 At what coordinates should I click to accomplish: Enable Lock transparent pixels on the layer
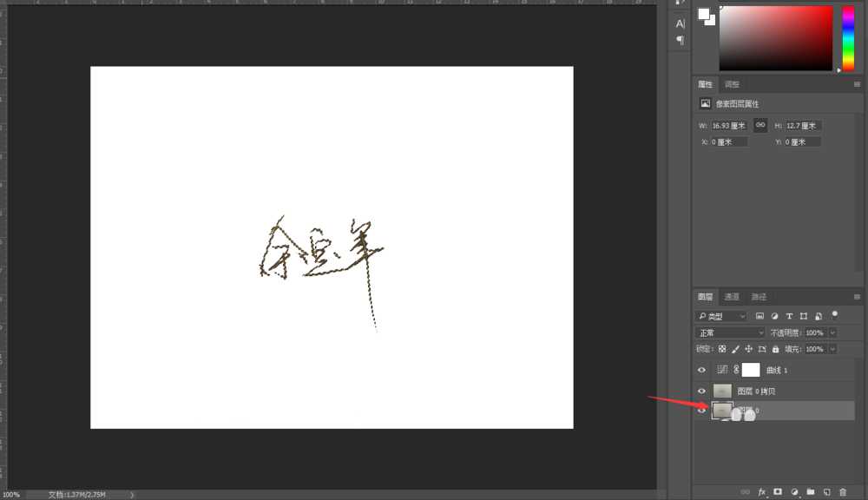coord(721,348)
